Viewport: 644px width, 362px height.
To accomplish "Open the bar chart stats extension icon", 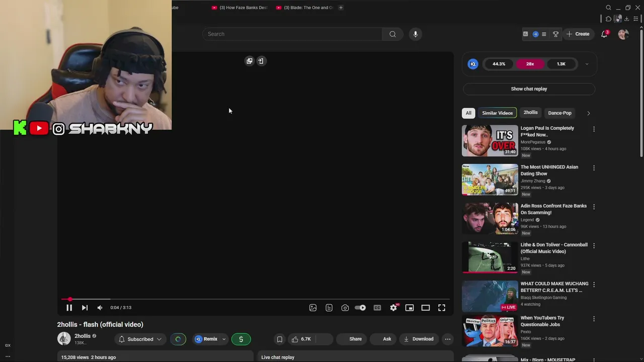I will coord(525,34).
